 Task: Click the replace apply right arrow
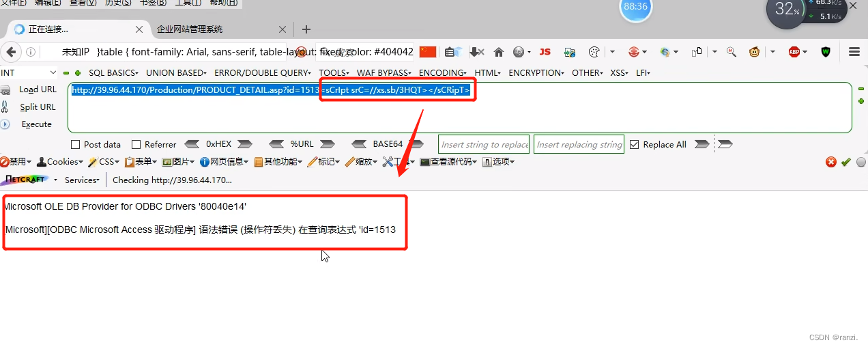(x=701, y=144)
